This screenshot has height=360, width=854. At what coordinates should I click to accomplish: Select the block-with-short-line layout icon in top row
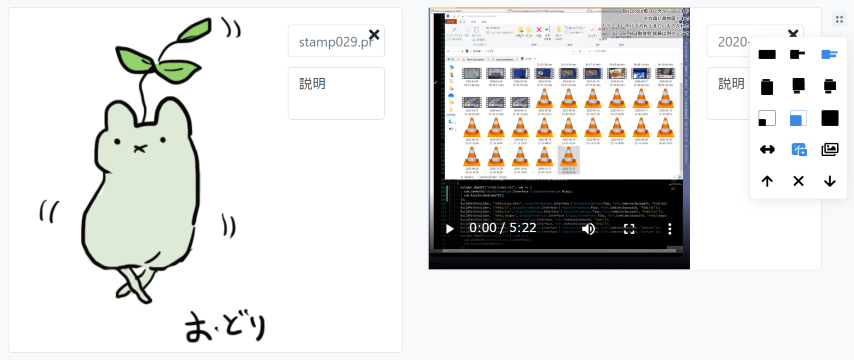(798, 54)
